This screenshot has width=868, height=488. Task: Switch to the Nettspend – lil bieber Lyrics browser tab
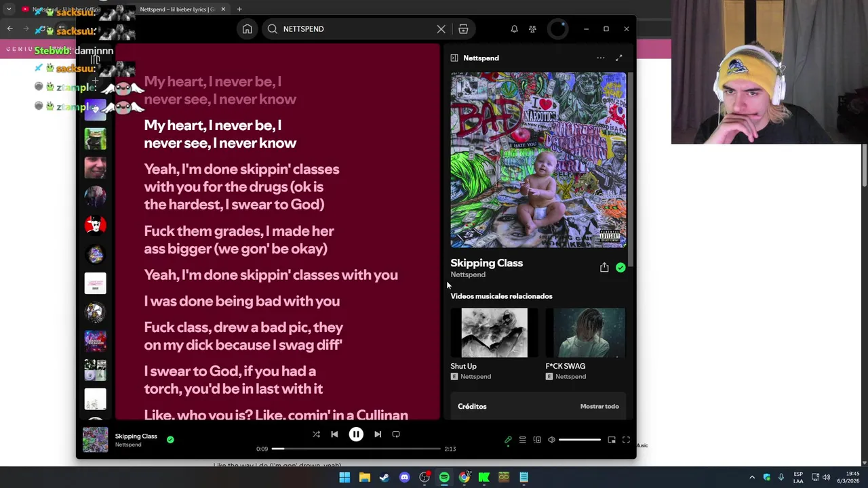pyautogui.click(x=177, y=9)
